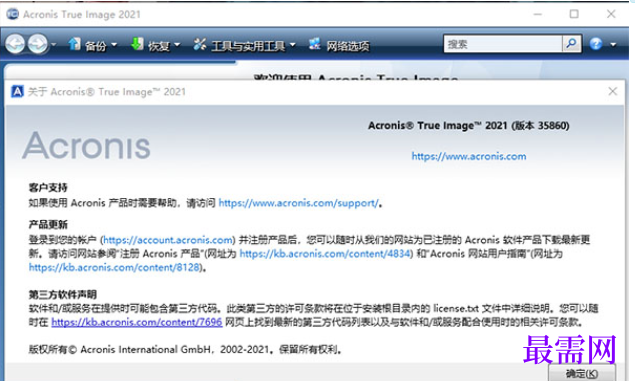Open navigation history dropdown arrow

pos(53,45)
